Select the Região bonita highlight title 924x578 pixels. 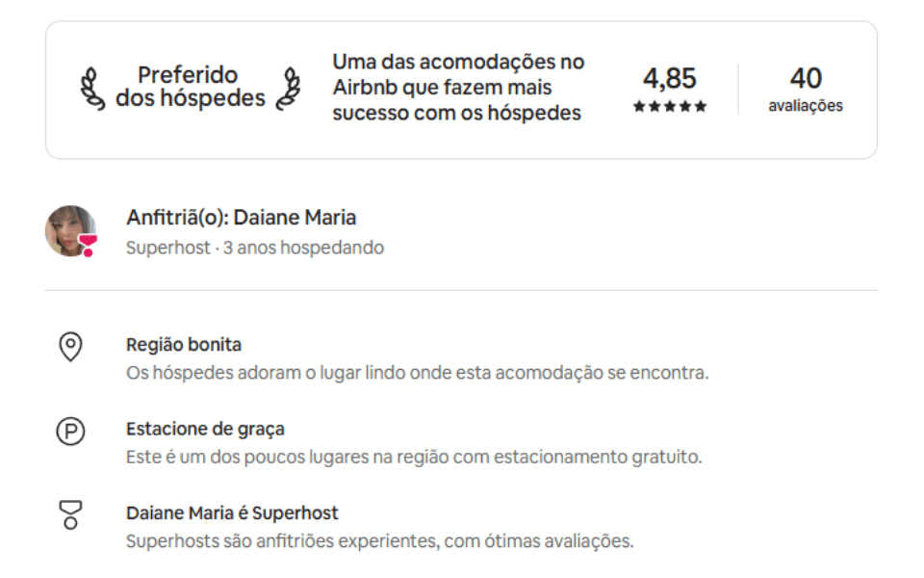[x=183, y=345]
